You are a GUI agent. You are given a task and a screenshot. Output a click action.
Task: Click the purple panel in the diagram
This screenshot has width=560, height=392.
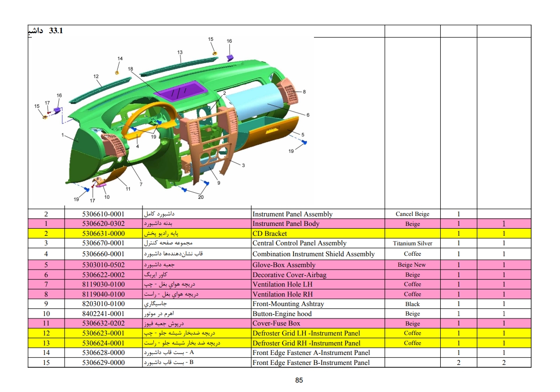pos(180,91)
